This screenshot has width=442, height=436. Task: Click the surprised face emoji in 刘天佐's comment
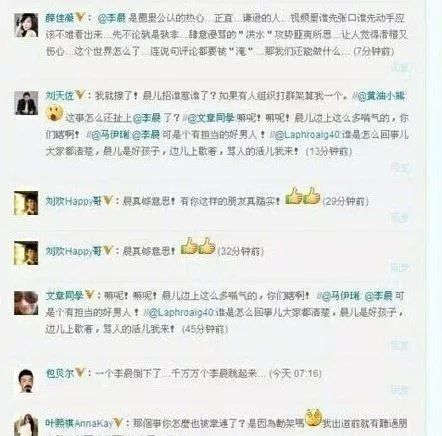(x=54, y=112)
